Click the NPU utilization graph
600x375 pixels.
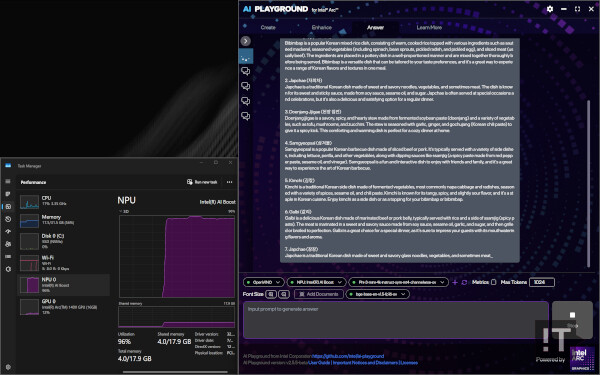tap(177, 256)
